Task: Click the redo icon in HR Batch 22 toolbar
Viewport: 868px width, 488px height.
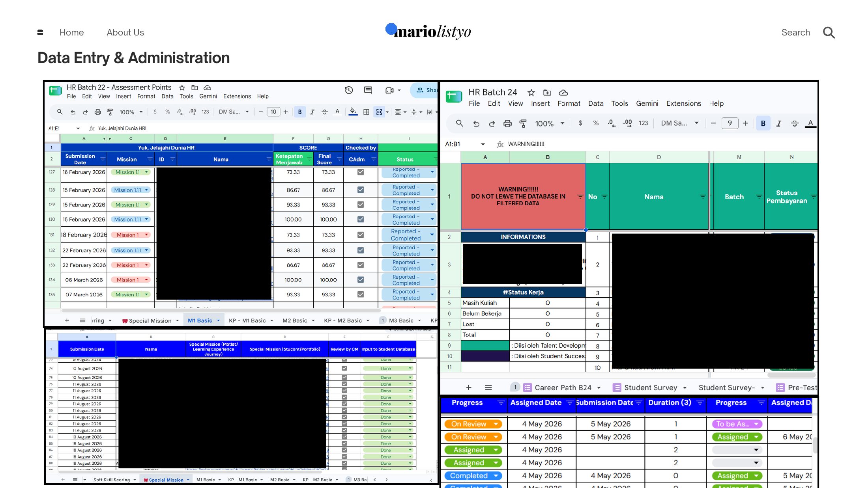Action: point(85,112)
